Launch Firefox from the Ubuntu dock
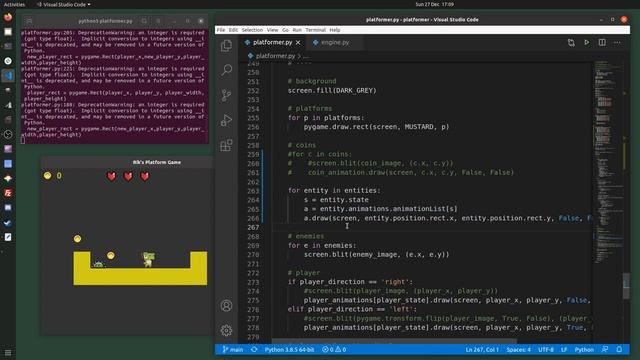The height and width of the screenshot is (360, 640). [x=8, y=17]
